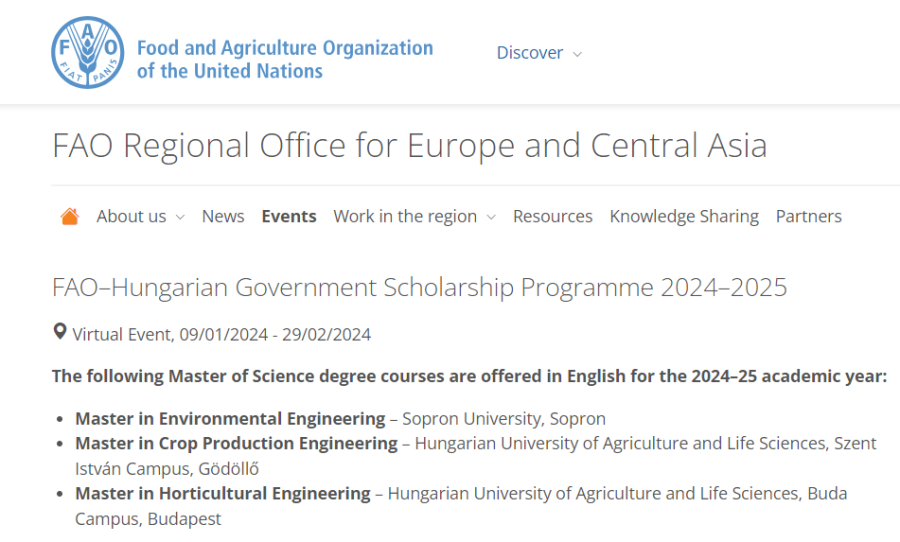Open the Discover dropdown menu
This screenshot has width=900, height=542.
pyautogui.click(x=539, y=53)
